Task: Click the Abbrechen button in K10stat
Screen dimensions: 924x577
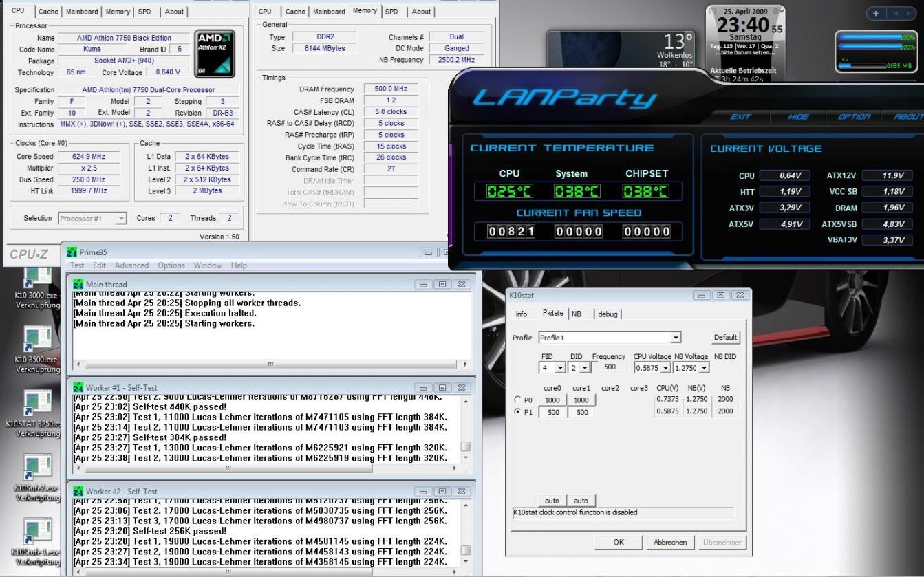Action: [671, 542]
